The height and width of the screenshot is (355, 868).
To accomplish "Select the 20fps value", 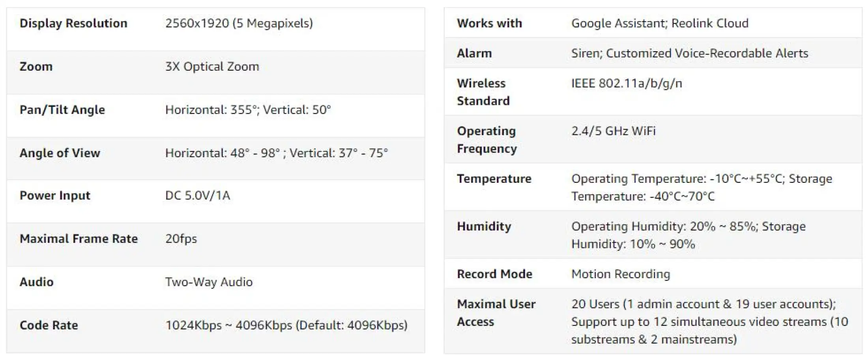I will pyautogui.click(x=181, y=239).
